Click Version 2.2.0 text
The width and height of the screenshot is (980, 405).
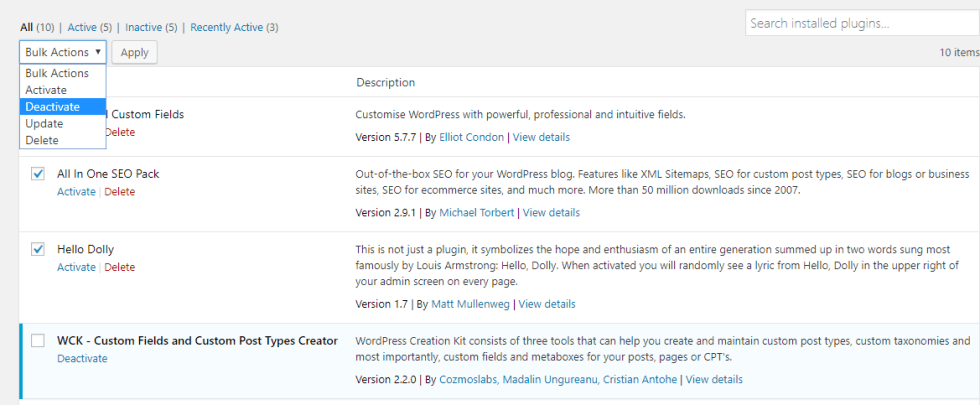click(386, 379)
